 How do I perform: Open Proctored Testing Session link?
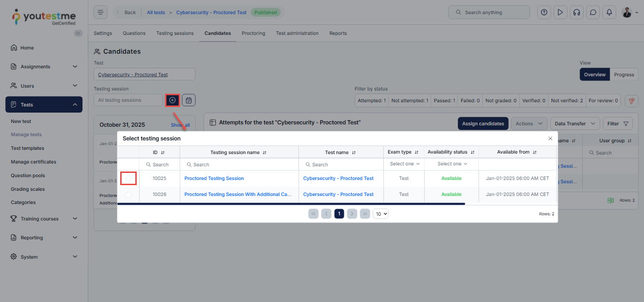(x=214, y=179)
